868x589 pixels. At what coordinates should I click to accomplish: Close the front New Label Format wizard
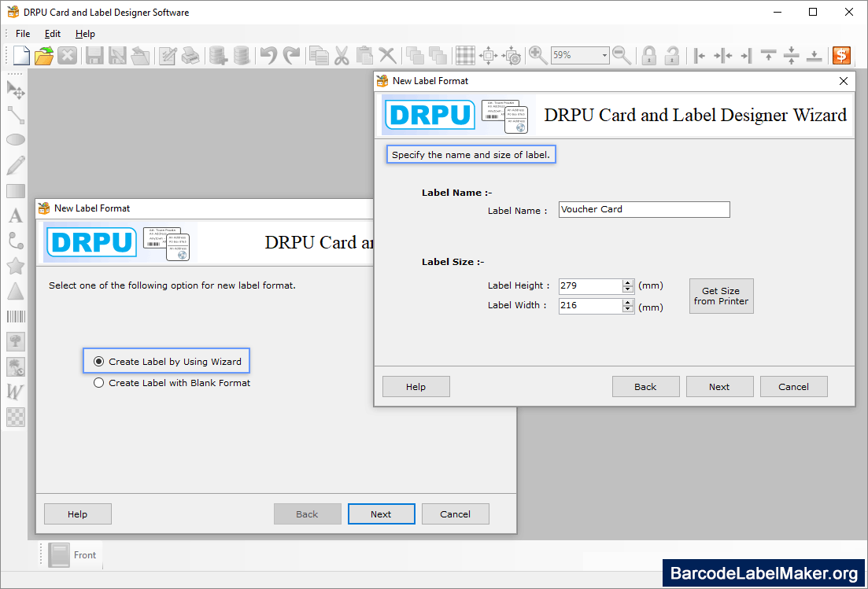click(x=844, y=81)
